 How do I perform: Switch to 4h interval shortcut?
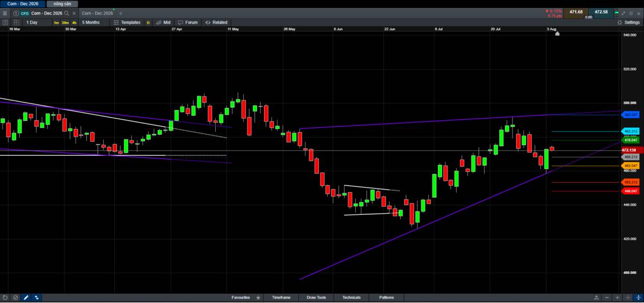74,23
